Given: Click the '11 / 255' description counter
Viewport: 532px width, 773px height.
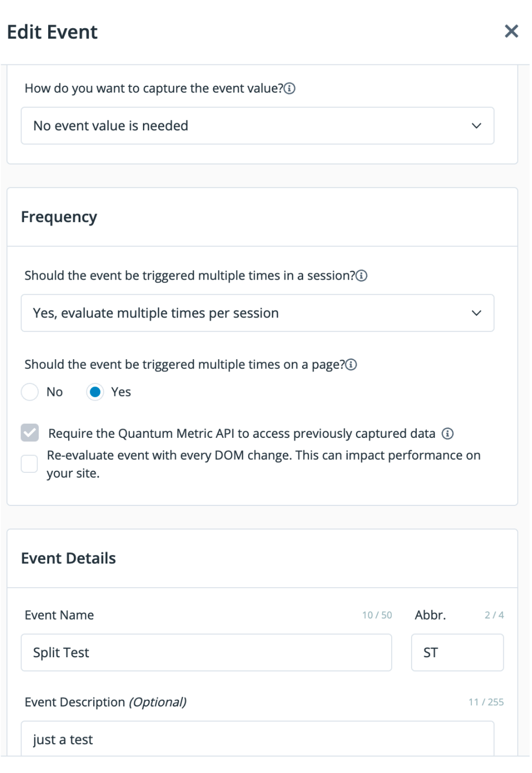Looking at the screenshot, I should click(x=486, y=702).
